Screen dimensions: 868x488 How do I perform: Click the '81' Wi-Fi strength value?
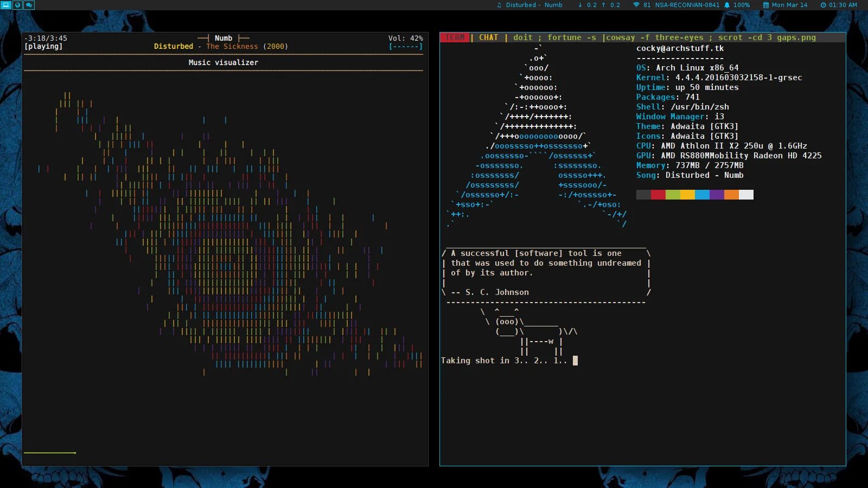pos(647,5)
